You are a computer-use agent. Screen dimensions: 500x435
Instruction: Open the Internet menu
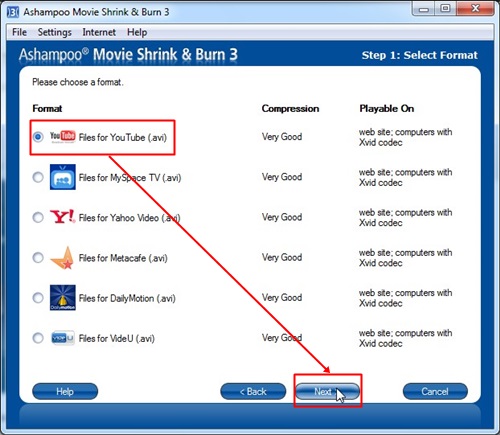99,32
